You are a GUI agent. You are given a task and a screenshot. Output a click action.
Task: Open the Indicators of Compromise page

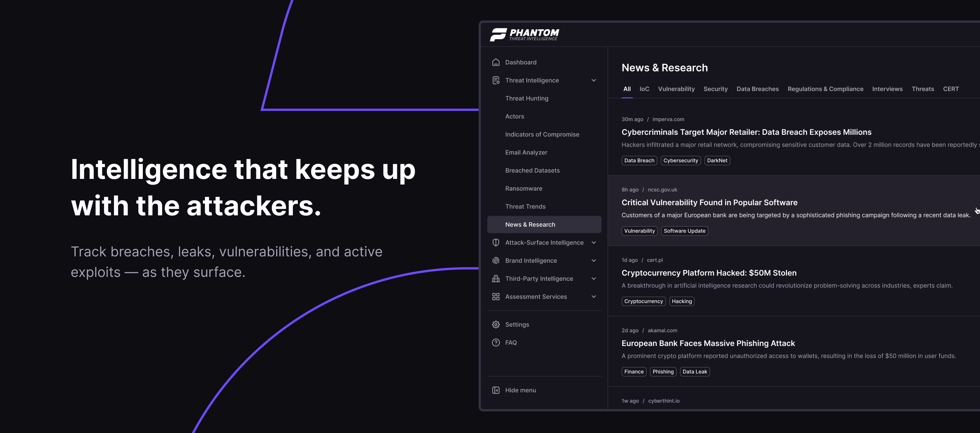(x=542, y=134)
